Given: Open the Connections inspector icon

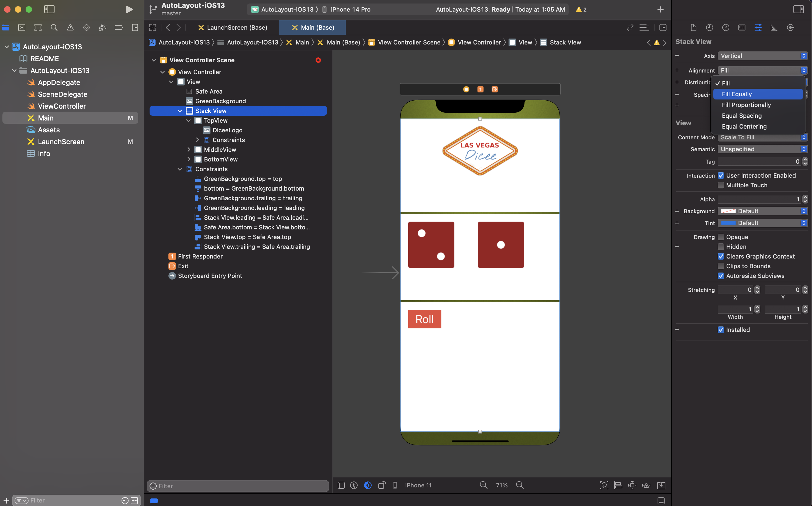Looking at the screenshot, I should [790, 28].
